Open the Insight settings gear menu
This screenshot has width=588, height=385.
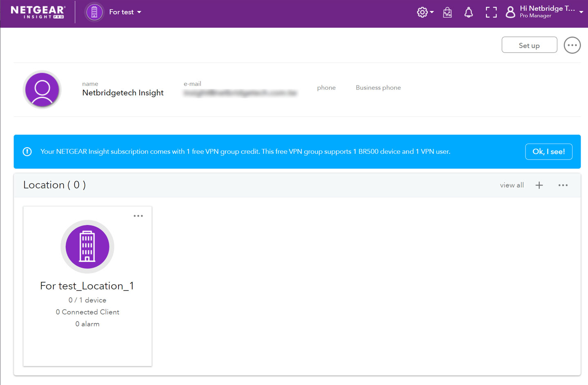[422, 12]
